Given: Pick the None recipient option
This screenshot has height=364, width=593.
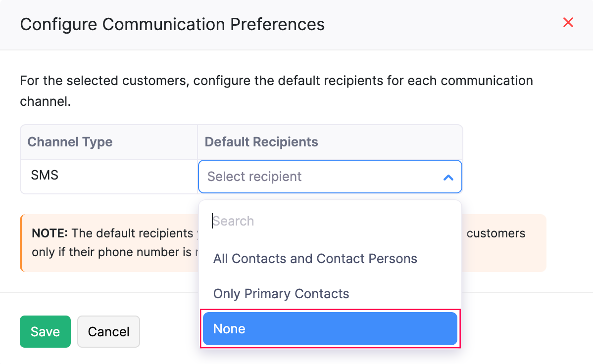Looking at the screenshot, I should point(330,329).
